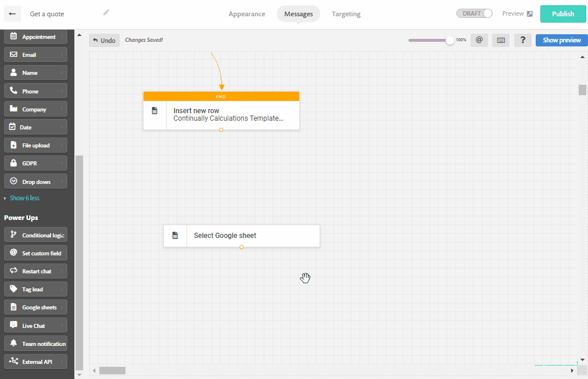The image size is (588, 379).
Task: Add a Live Chat power up
Action: pos(35,326)
